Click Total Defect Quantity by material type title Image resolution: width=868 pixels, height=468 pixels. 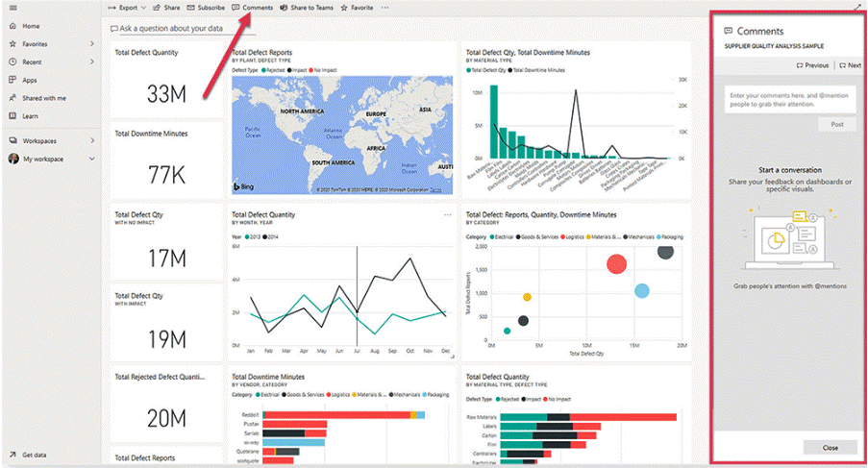(497, 377)
